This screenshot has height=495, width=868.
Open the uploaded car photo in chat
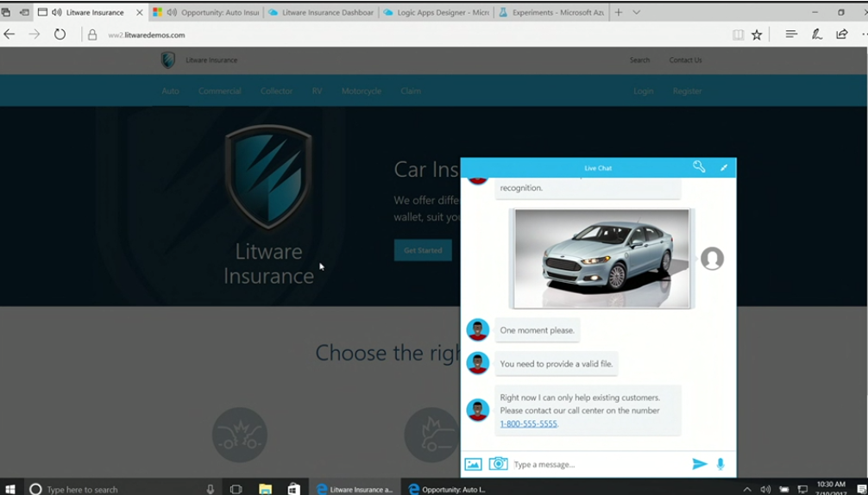[601, 259]
